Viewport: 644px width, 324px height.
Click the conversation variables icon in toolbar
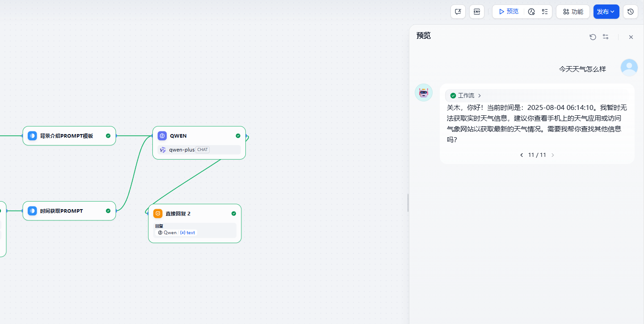coord(458,12)
